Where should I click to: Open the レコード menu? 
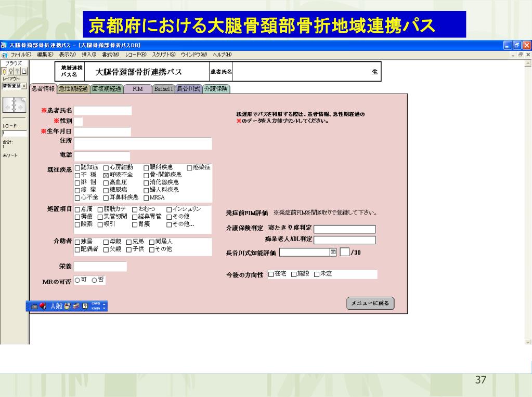tap(135, 55)
